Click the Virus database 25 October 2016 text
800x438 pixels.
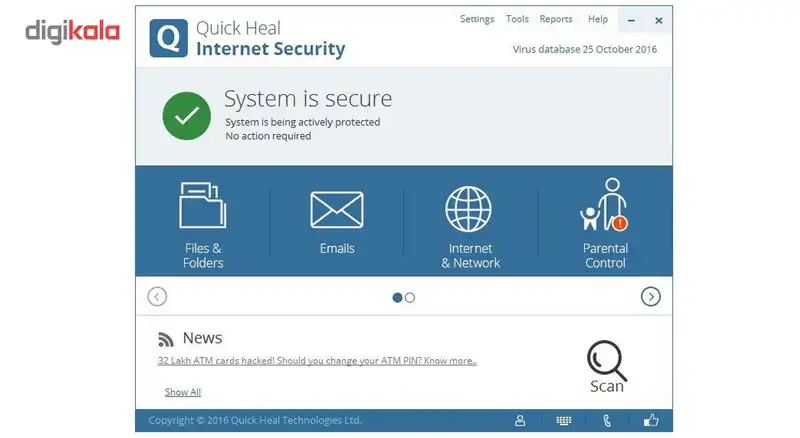(x=585, y=50)
